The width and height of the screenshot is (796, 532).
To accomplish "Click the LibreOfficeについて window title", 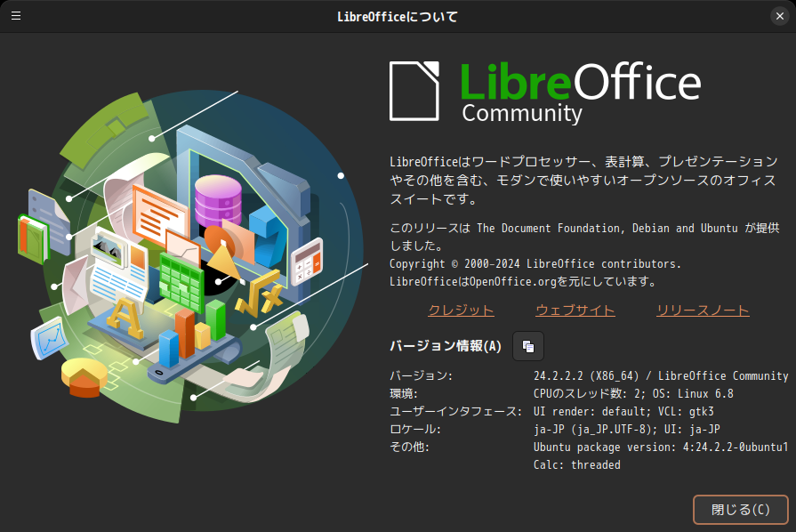I will [398, 17].
